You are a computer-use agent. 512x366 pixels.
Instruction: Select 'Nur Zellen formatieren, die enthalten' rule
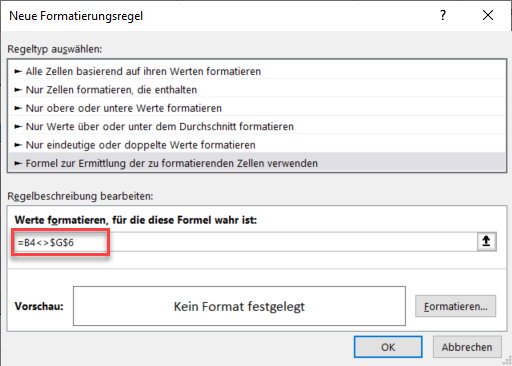tap(257, 90)
